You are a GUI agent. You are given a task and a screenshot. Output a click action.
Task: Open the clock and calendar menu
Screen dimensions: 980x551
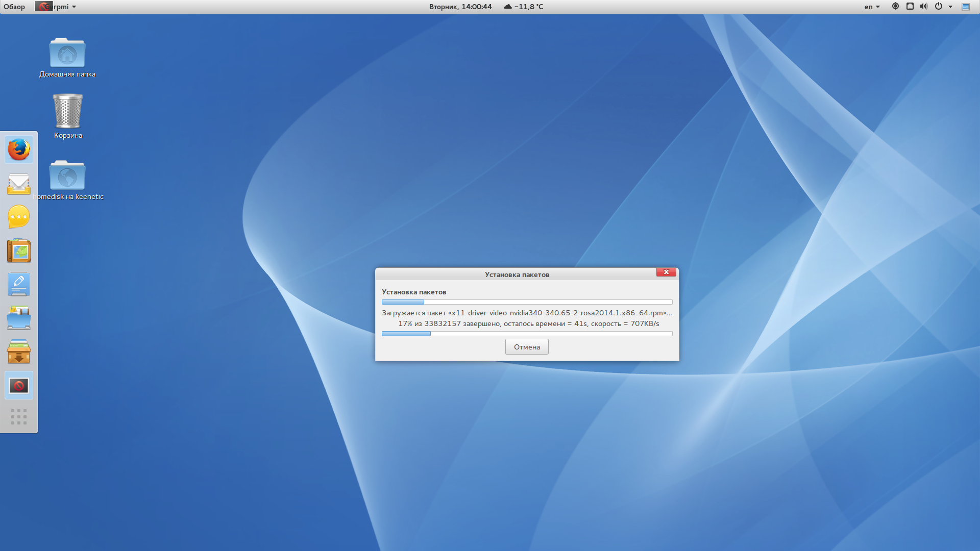[x=460, y=7]
